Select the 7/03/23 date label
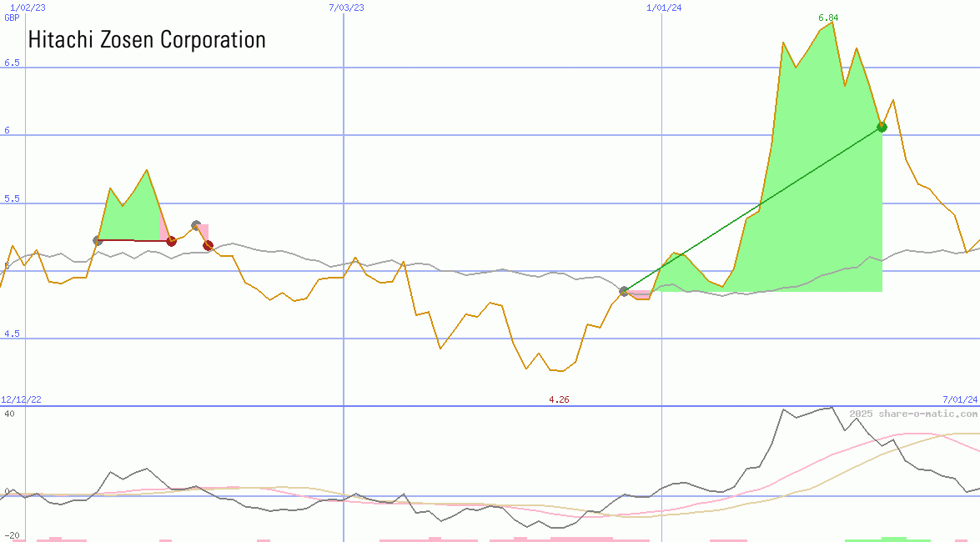The height and width of the screenshot is (542, 980). point(346,8)
